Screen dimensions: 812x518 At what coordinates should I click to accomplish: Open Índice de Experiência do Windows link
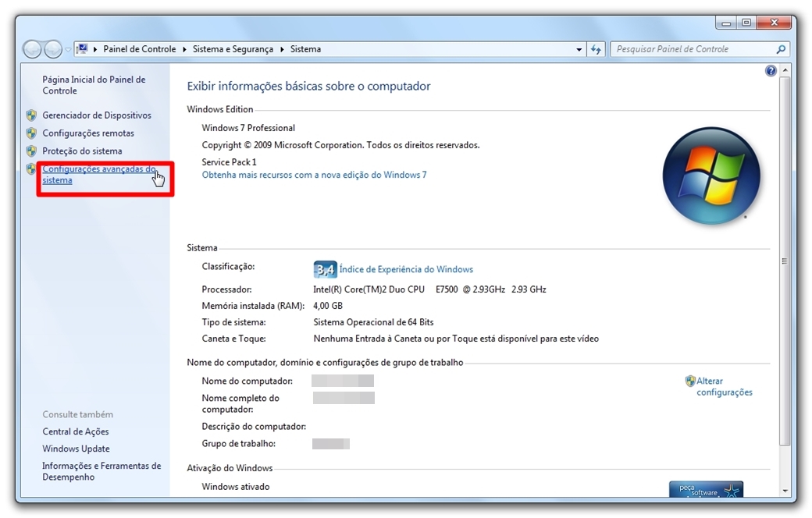click(406, 270)
